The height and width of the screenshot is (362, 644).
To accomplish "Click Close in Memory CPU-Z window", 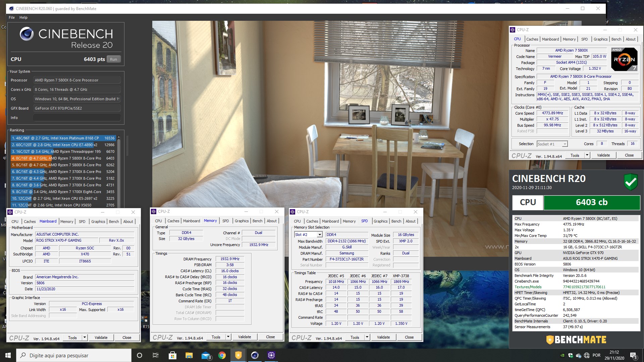I will (x=270, y=337).
